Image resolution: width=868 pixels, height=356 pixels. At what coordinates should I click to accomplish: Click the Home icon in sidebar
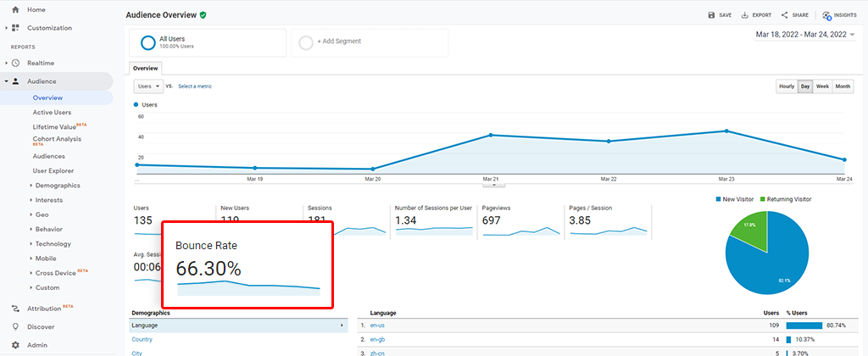(x=15, y=9)
